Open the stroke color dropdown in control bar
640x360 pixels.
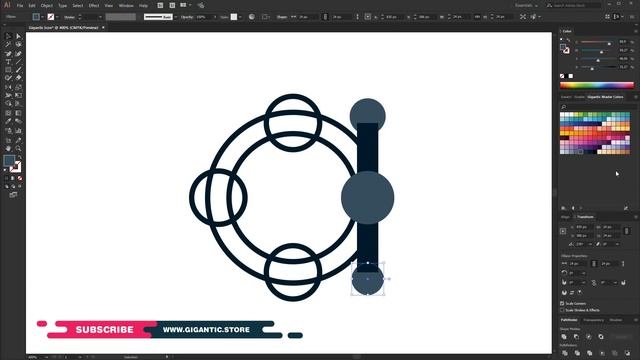point(57,17)
